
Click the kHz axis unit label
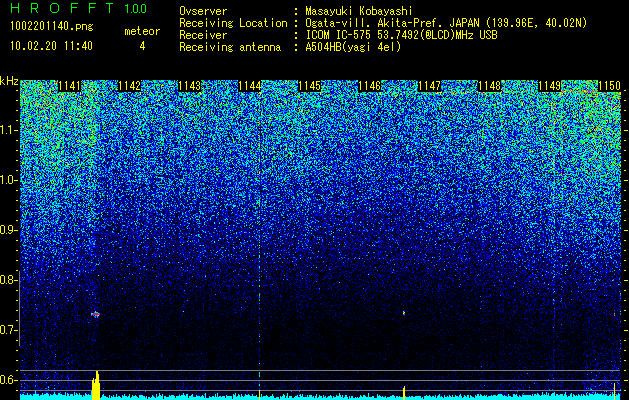[x=9, y=81]
